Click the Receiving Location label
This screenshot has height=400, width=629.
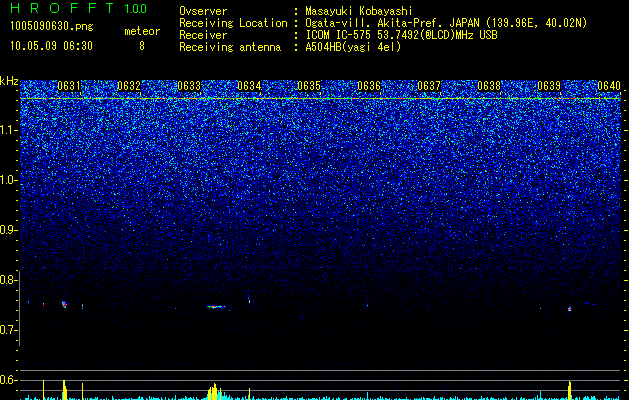233,23
